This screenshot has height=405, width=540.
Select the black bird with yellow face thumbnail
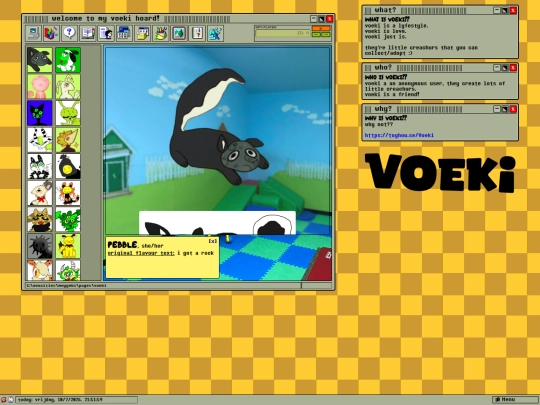(68, 166)
